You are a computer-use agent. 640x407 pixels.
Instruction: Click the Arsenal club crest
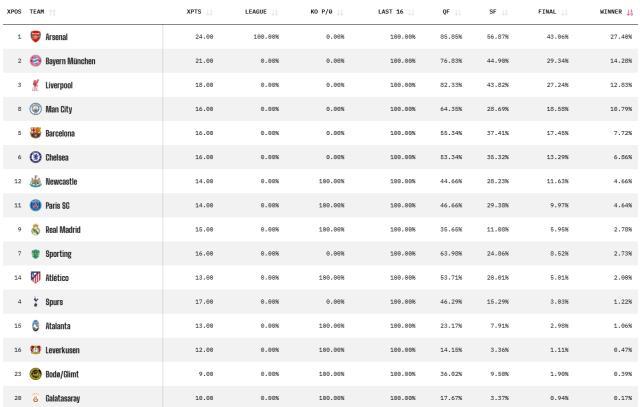click(35, 37)
